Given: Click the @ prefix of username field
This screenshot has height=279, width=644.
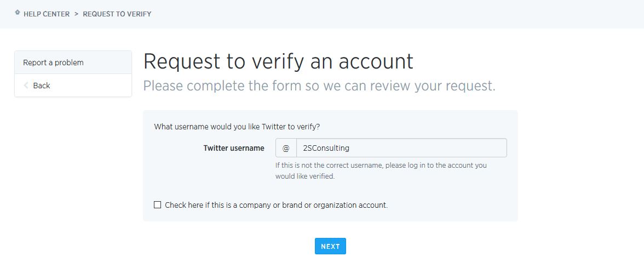Looking at the screenshot, I should 286,148.
